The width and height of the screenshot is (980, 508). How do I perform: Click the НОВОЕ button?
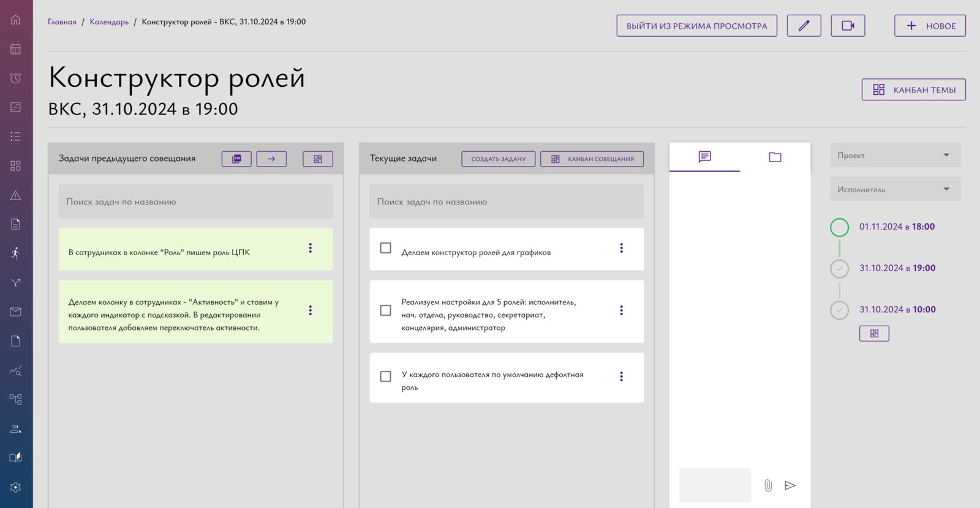[930, 26]
